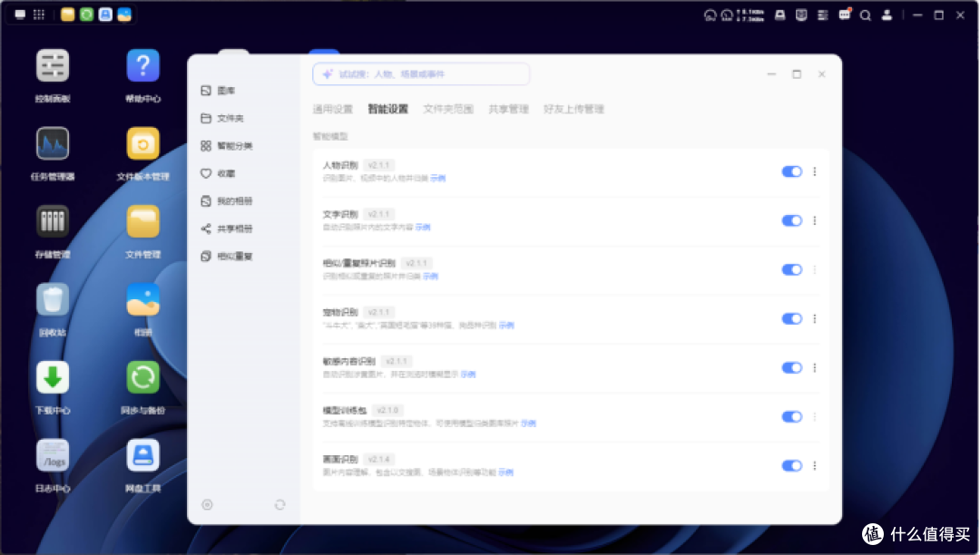The image size is (980, 555).
Task: Open the 回收站 trash desktop icon
Action: (x=53, y=299)
